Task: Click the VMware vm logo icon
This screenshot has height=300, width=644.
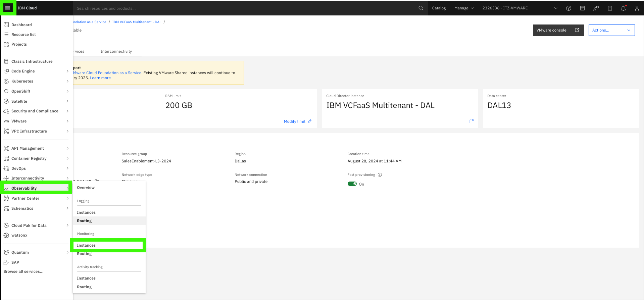Action: 6,121
